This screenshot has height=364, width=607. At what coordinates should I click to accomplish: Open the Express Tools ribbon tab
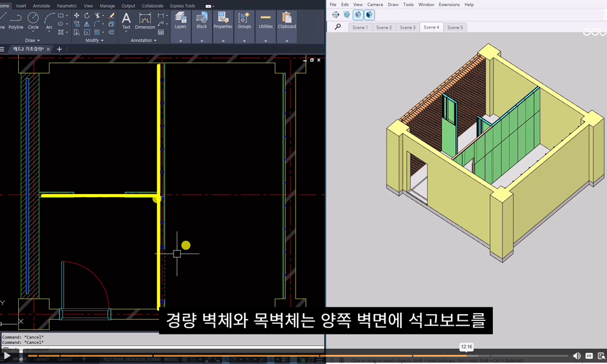point(182,6)
